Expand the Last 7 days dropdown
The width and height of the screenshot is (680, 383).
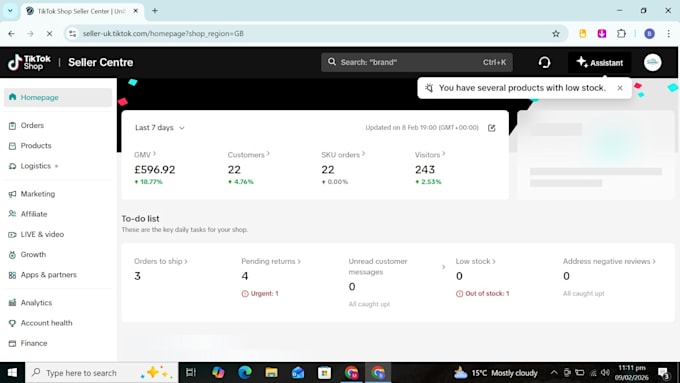pos(160,128)
